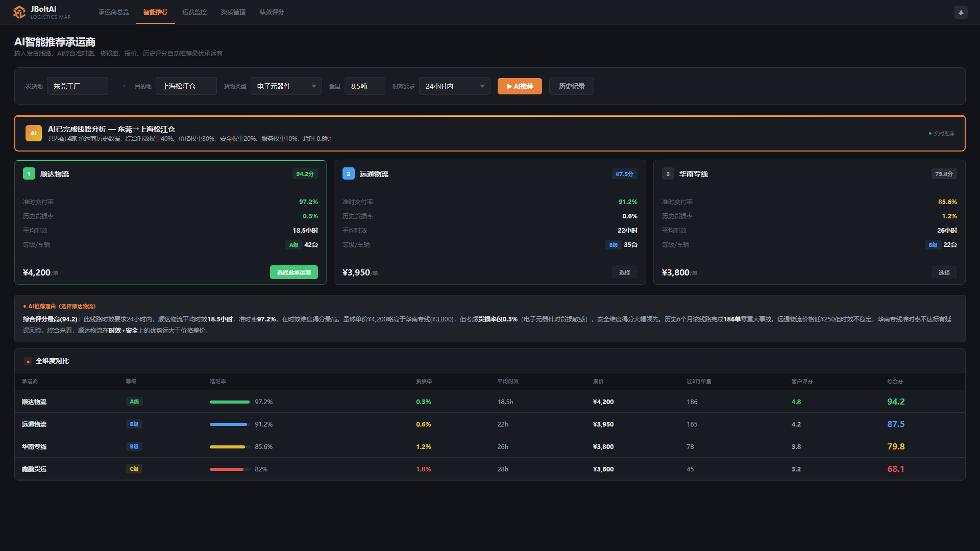Viewport: 980px width, 551px height.
Task: Switch to the 运费监控 tab
Action: click(x=194, y=12)
